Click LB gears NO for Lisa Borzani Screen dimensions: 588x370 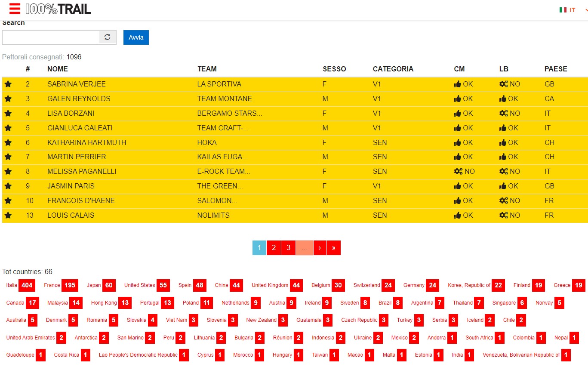(x=510, y=113)
